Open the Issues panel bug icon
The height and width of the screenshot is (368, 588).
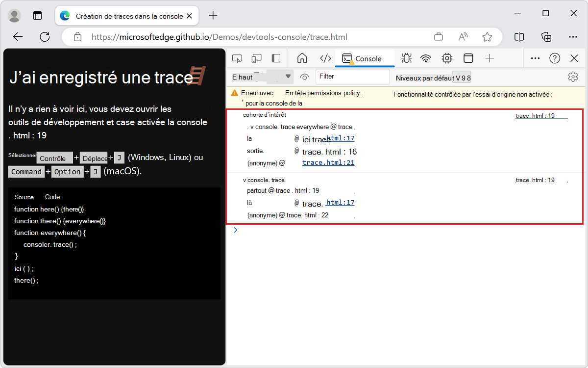click(406, 58)
